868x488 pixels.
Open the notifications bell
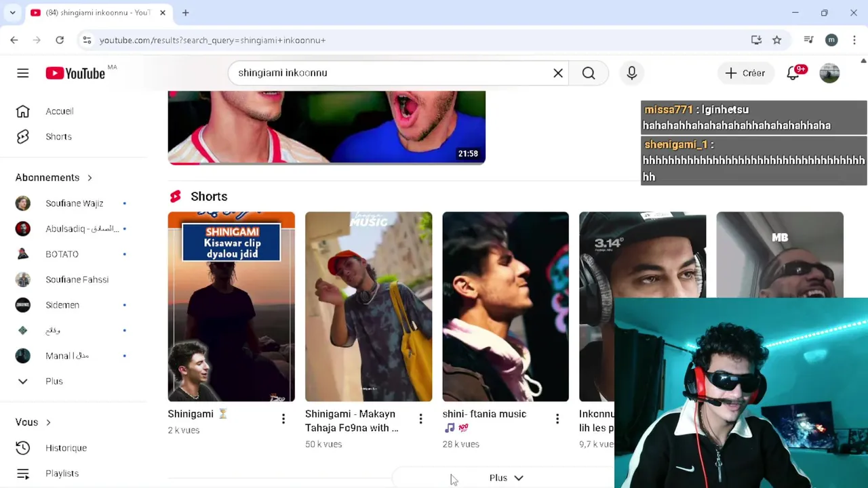point(793,73)
